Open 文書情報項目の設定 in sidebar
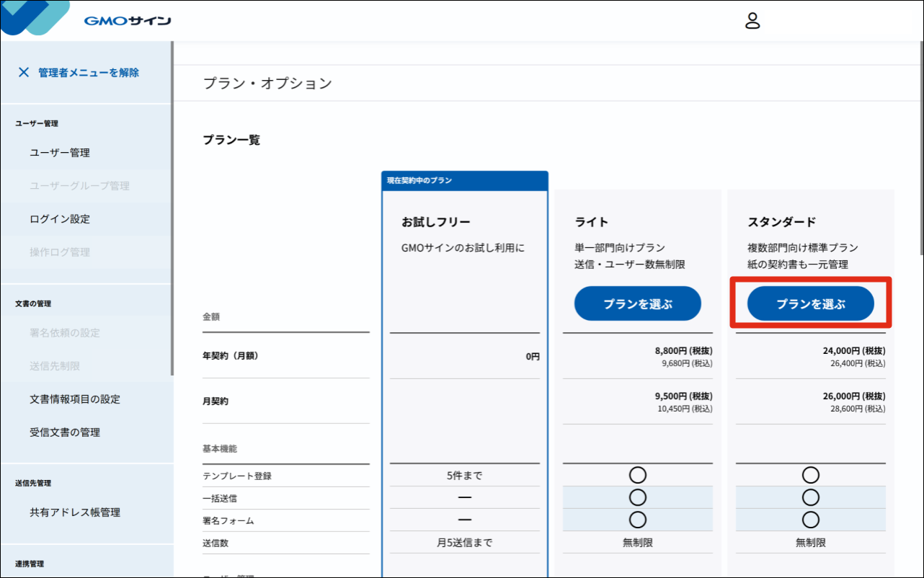The width and height of the screenshot is (924, 578). coord(75,399)
